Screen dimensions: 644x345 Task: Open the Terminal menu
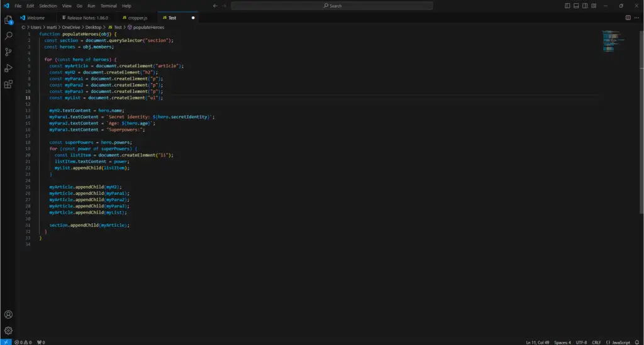point(108,6)
